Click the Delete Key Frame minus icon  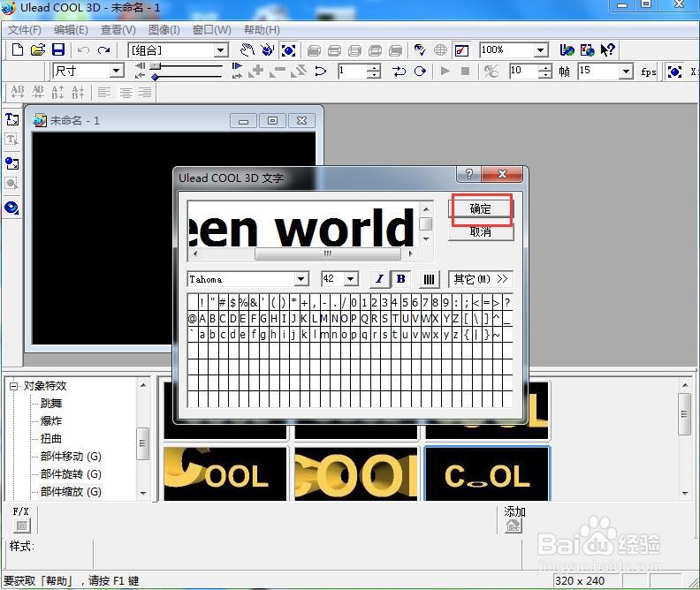tap(278, 72)
